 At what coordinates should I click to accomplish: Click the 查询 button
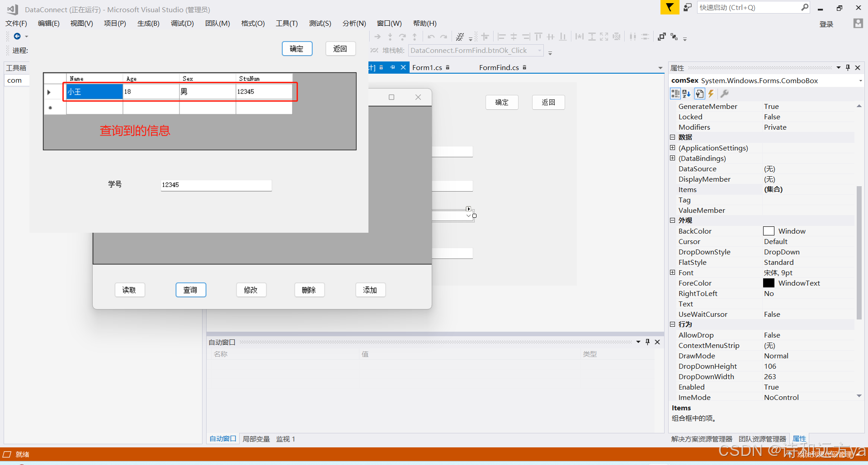(191, 290)
